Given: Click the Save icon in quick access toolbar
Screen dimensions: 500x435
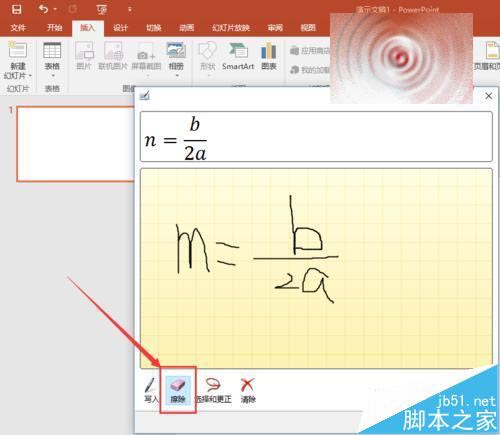Looking at the screenshot, I should [x=16, y=9].
